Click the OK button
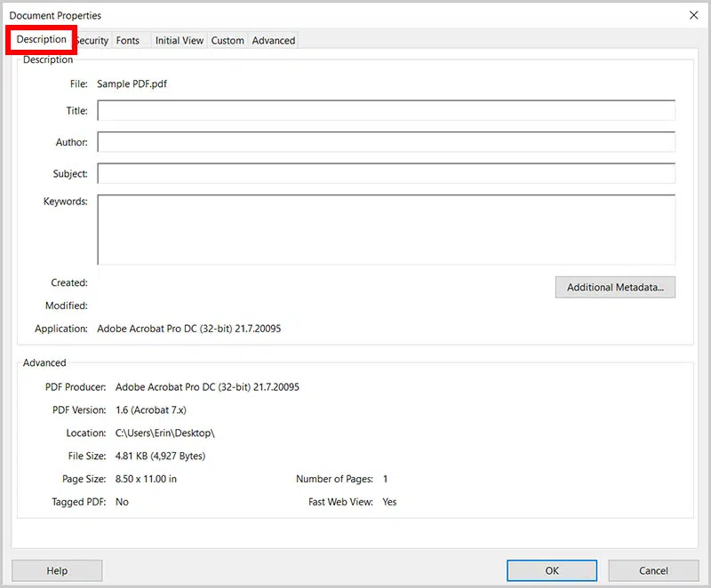 point(551,570)
